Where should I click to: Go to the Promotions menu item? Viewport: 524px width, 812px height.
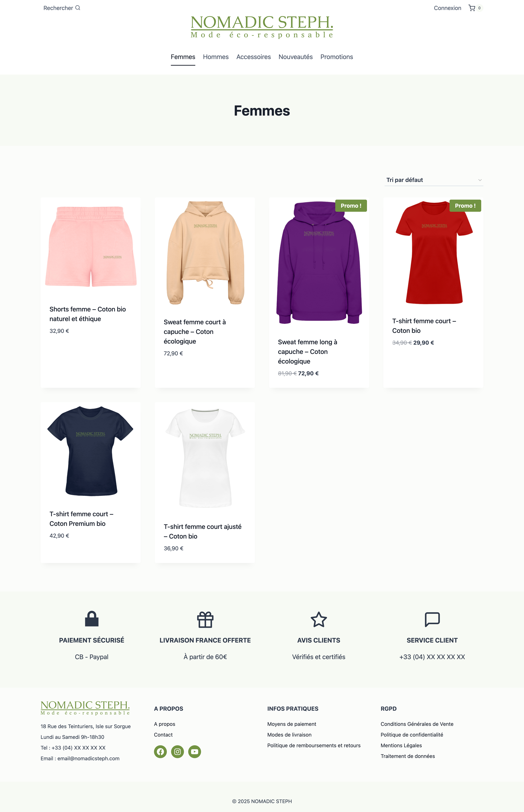tap(337, 57)
